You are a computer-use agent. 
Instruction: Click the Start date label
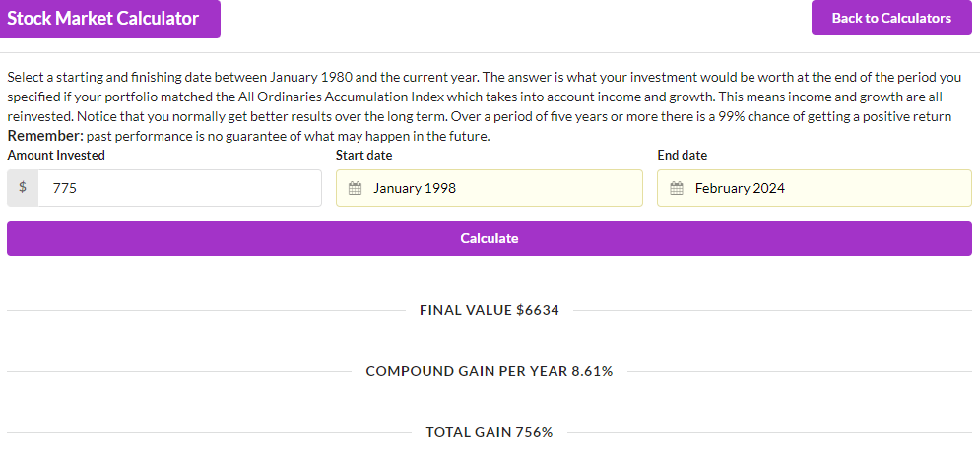click(363, 155)
